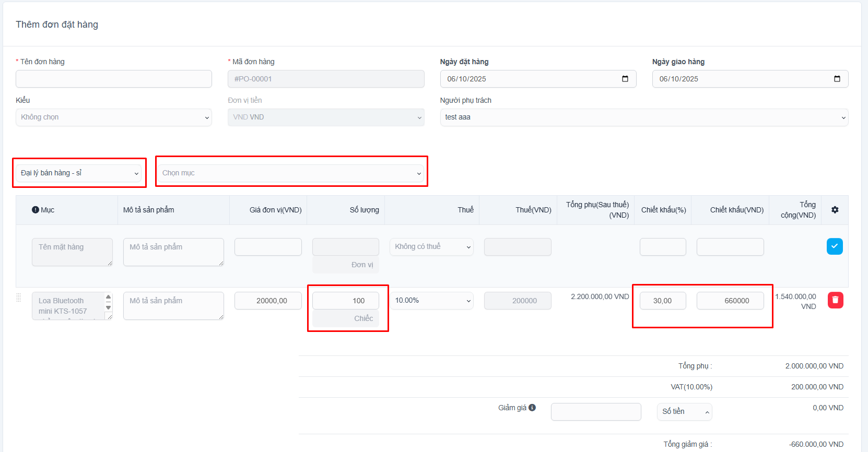Click the quantity field showing 100

345,301
